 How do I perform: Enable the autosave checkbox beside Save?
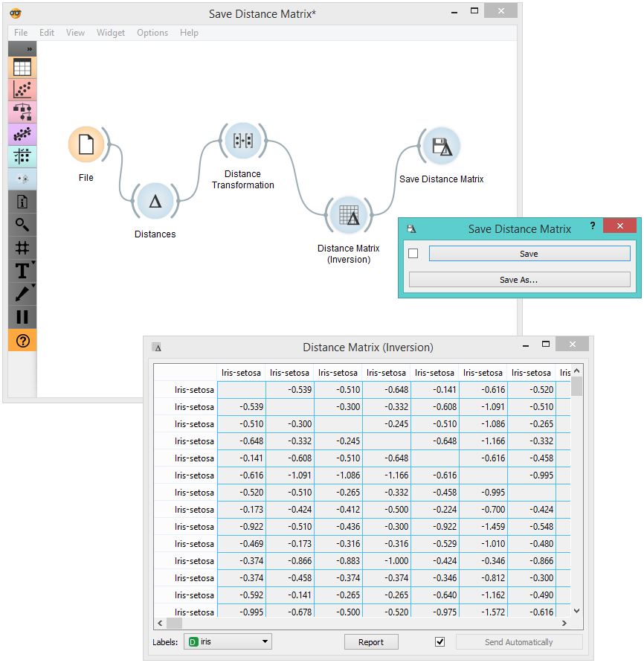(x=413, y=254)
